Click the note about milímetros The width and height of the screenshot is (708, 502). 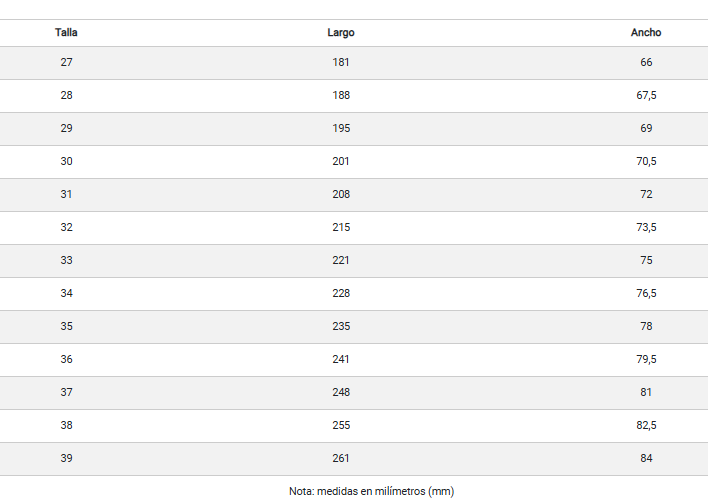[x=372, y=491]
